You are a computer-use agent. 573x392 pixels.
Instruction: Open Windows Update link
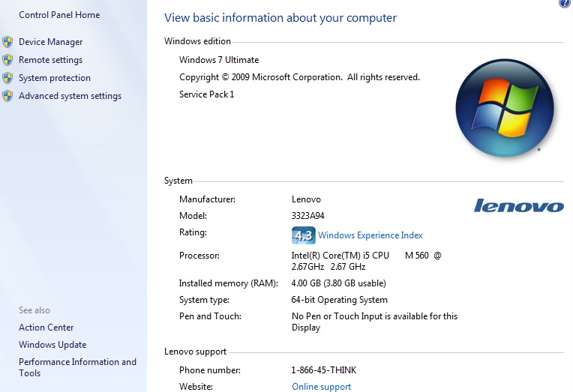52,345
